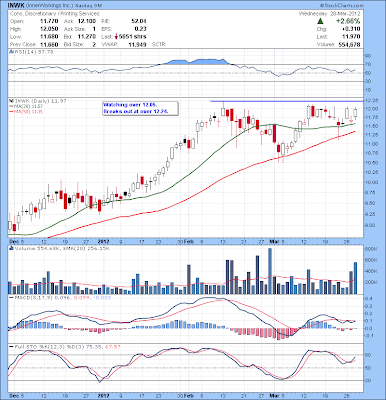Click the RSI 90 axis label
The width and height of the screenshot is (386, 400).
368,55
